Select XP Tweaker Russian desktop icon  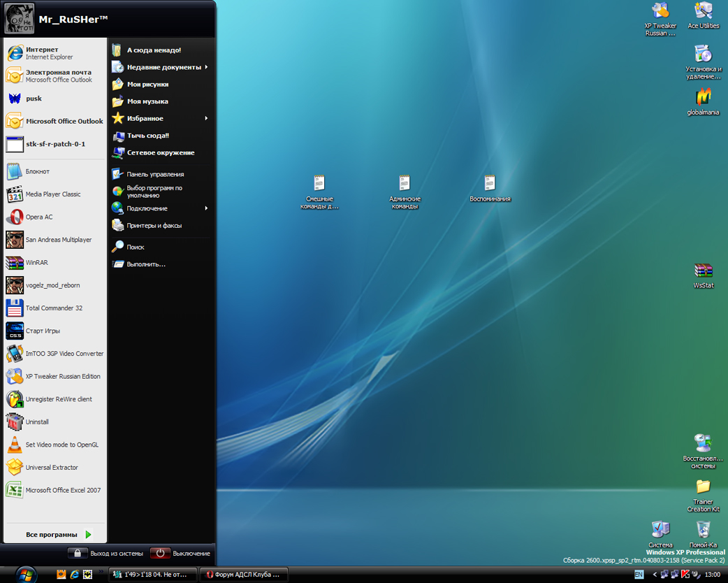pos(660,19)
